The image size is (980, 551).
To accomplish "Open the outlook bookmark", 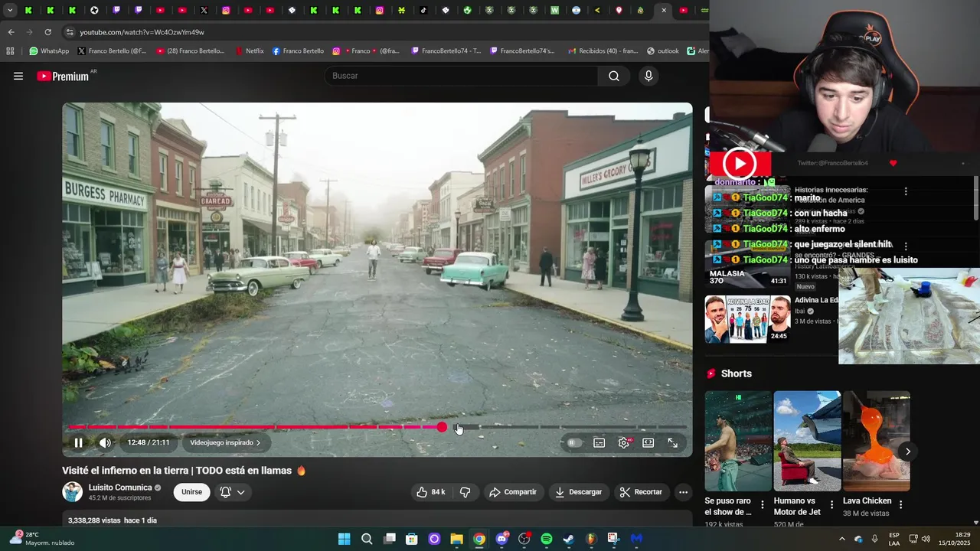I will [663, 51].
